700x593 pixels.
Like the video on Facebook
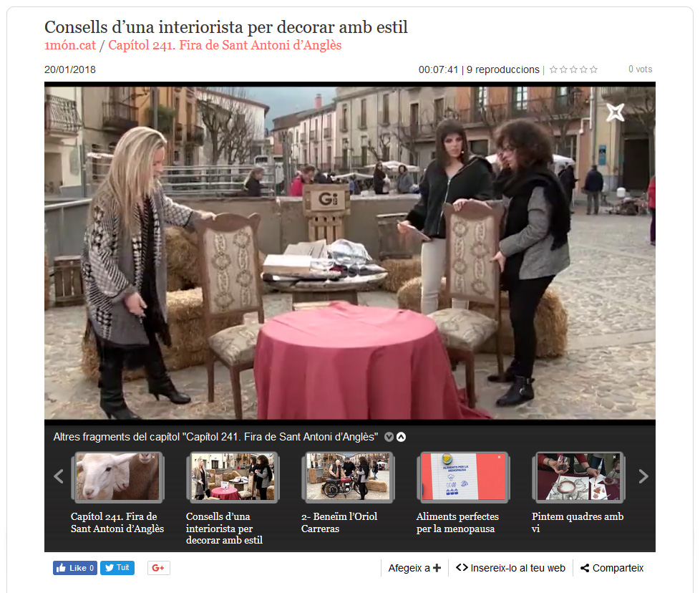tap(75, 568)
